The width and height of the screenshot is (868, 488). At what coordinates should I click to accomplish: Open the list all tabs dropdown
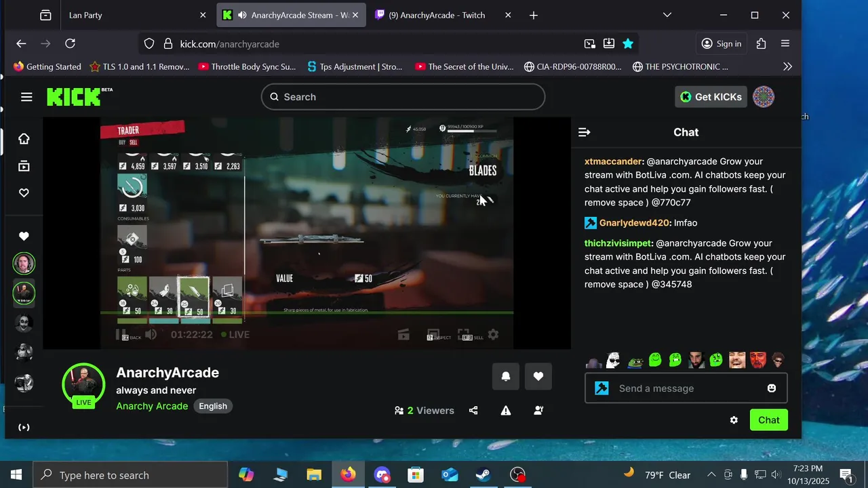[x=667, y=15]
